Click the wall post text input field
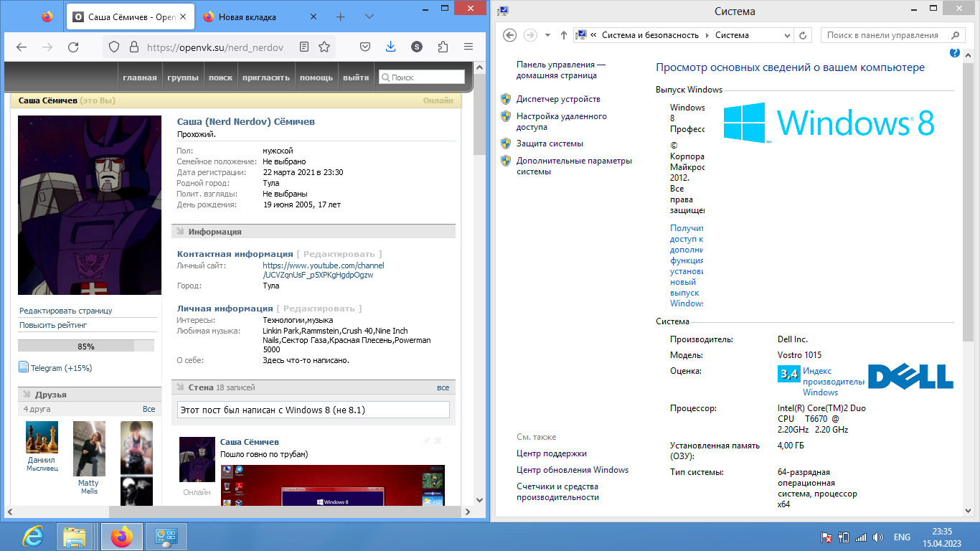Screen dimensions: 980x551 click(313, 410)
